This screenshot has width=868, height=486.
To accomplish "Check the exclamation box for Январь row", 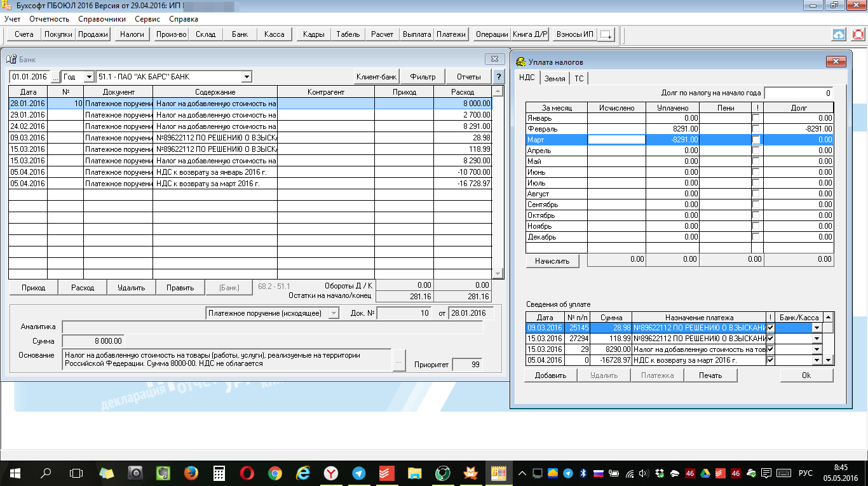I will [757, 118].
